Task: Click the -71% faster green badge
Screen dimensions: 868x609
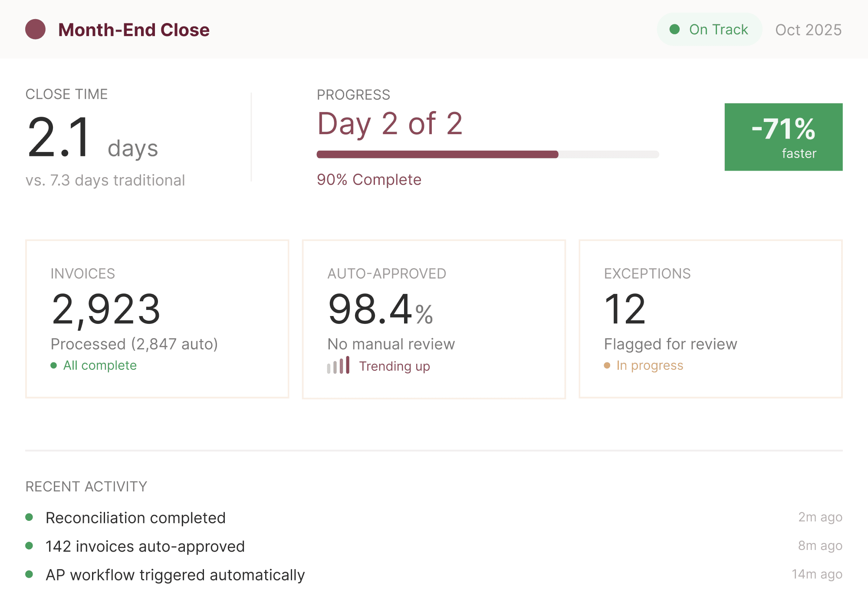Action: [x=783, y=137]
